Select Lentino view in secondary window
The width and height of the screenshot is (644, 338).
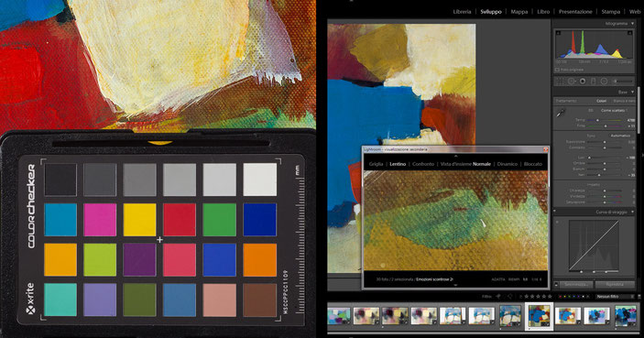[x=398, y=164]
